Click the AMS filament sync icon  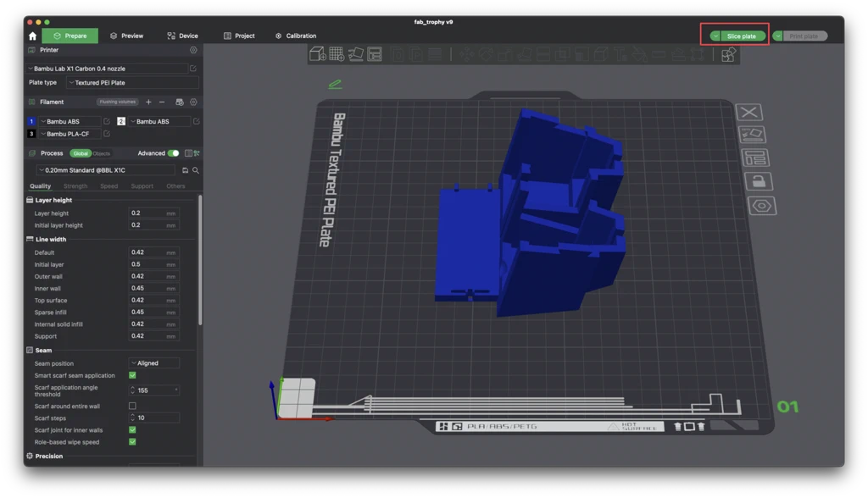pyautogui.click(x=180, y=102)
